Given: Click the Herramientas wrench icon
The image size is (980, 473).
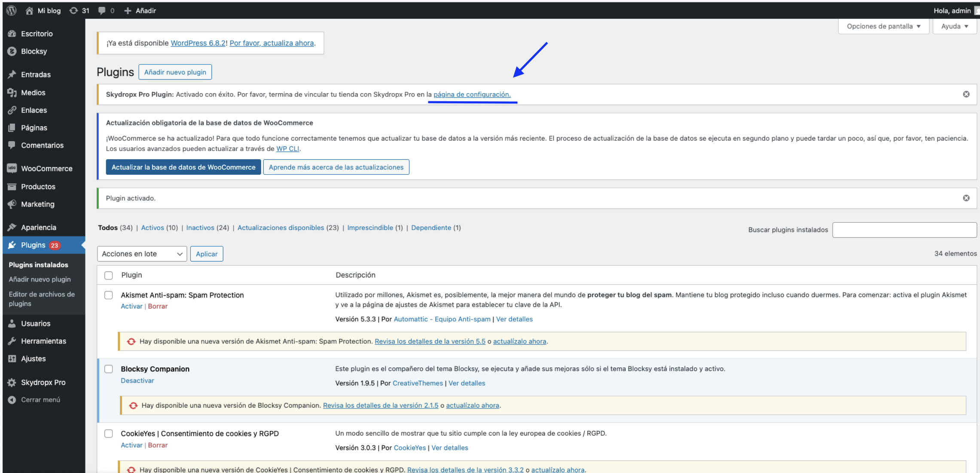Looking at the screenshot, I should click(12, 341).
